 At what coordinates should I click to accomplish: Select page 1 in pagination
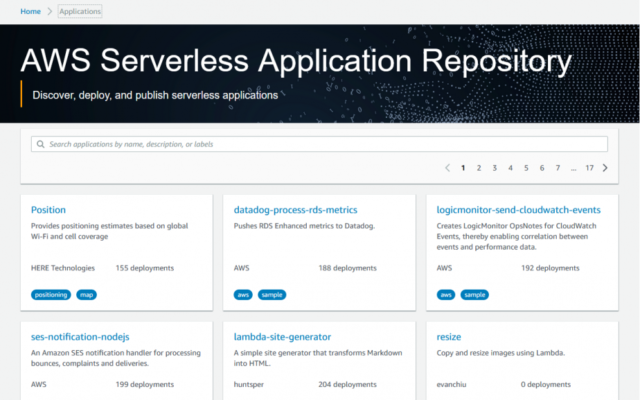click(x=463, y=168)
